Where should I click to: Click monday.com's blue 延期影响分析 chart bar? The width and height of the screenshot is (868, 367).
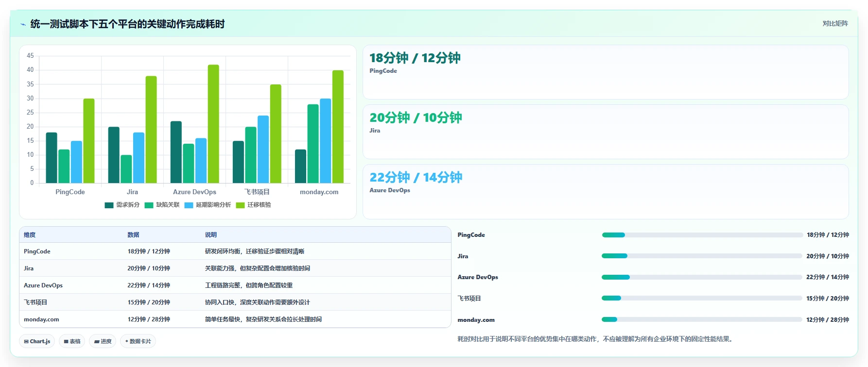tap(325, 141)
